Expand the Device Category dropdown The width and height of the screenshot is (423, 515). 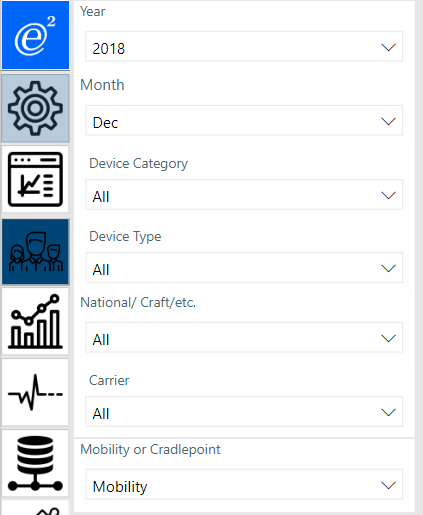(x=244, y=195)
